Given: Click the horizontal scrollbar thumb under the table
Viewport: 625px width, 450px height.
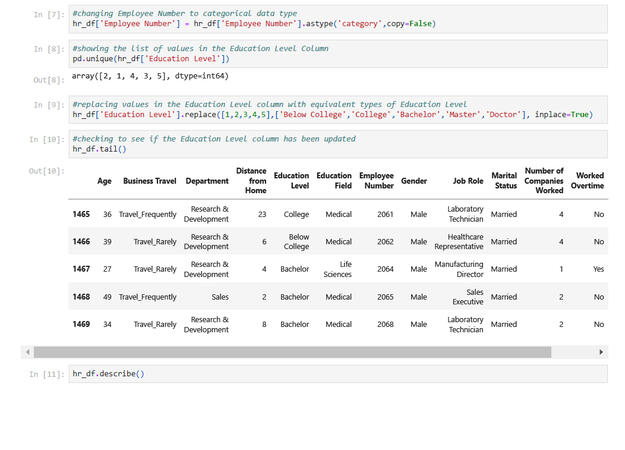Looking at the screenshot, I should coord(292,352).
